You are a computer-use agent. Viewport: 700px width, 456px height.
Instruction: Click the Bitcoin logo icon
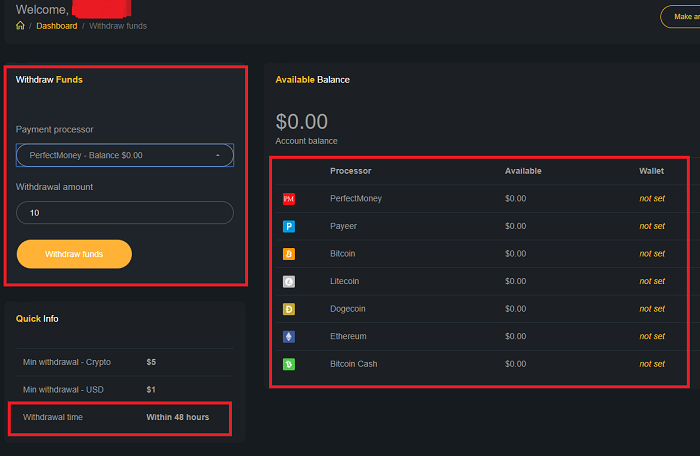click(x=289, y=254)
